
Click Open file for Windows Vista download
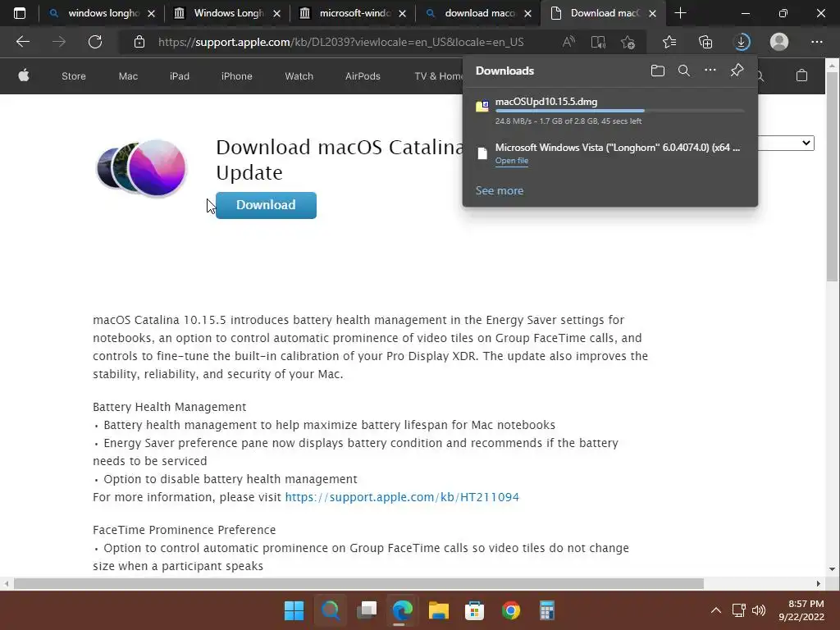[512, 161]
